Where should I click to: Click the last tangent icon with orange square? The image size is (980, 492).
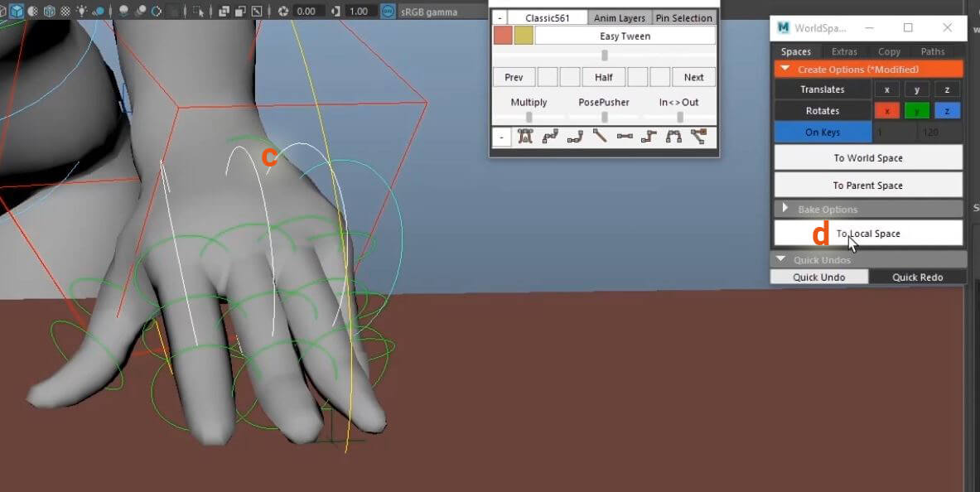698,137
